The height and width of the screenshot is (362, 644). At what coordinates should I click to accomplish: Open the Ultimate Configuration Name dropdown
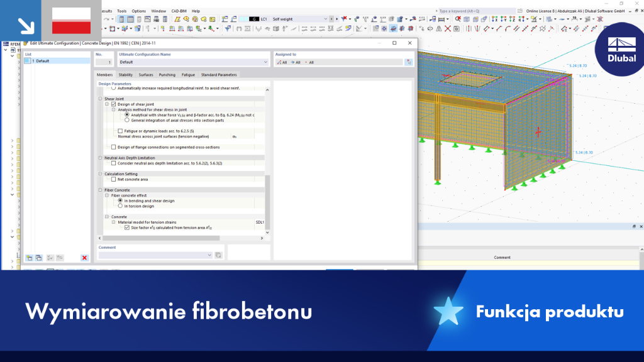pos(265,62)
